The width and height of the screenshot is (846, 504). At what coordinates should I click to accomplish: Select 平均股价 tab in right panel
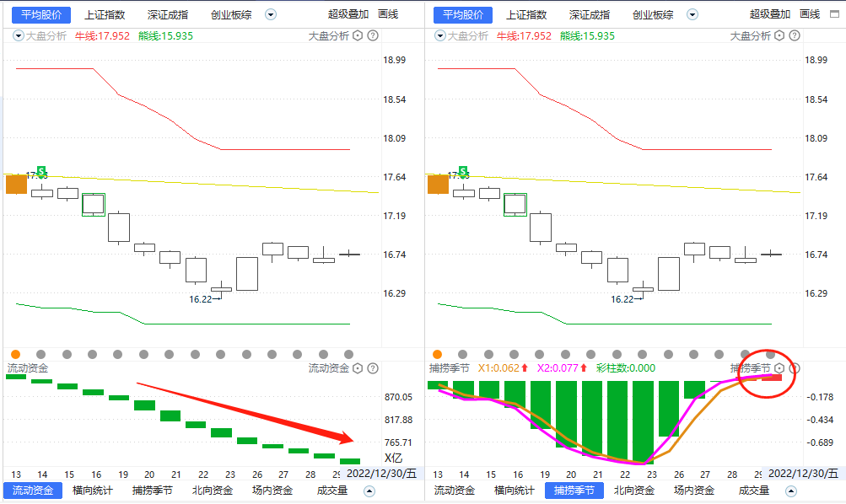463,15
